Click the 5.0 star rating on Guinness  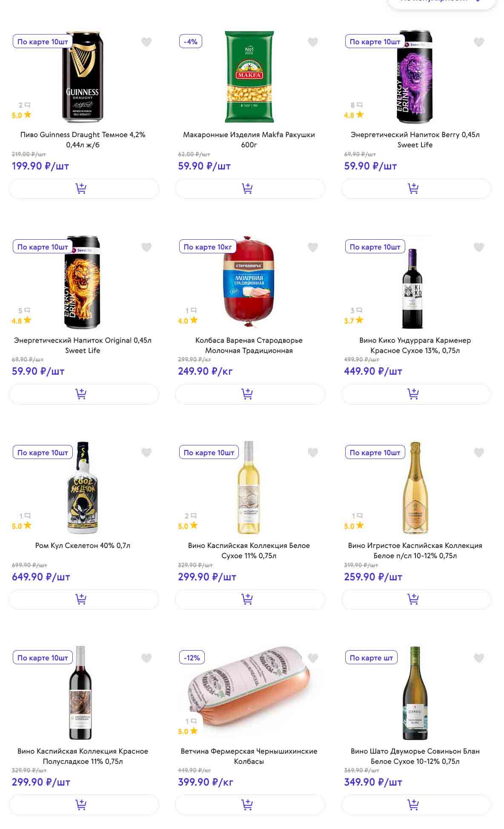click(21, 115)
